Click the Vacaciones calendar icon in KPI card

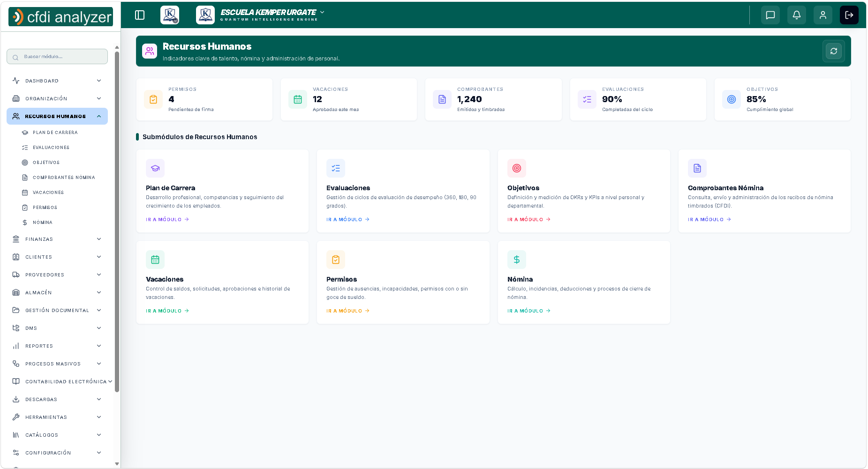298,99
